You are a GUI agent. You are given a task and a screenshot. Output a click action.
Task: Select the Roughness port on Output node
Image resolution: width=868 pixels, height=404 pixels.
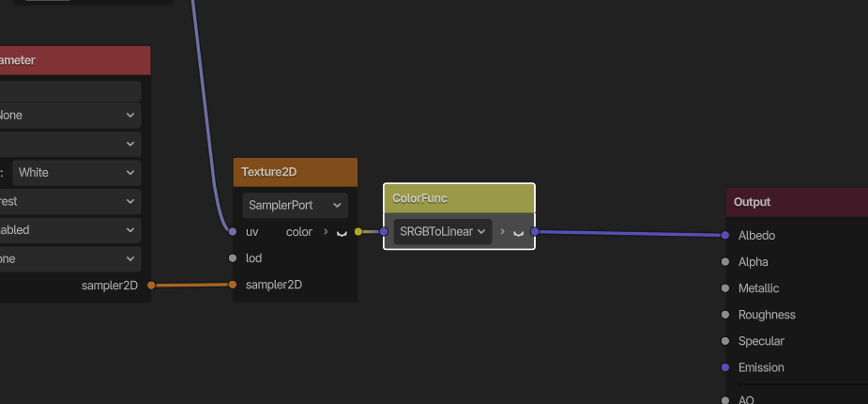725,315
